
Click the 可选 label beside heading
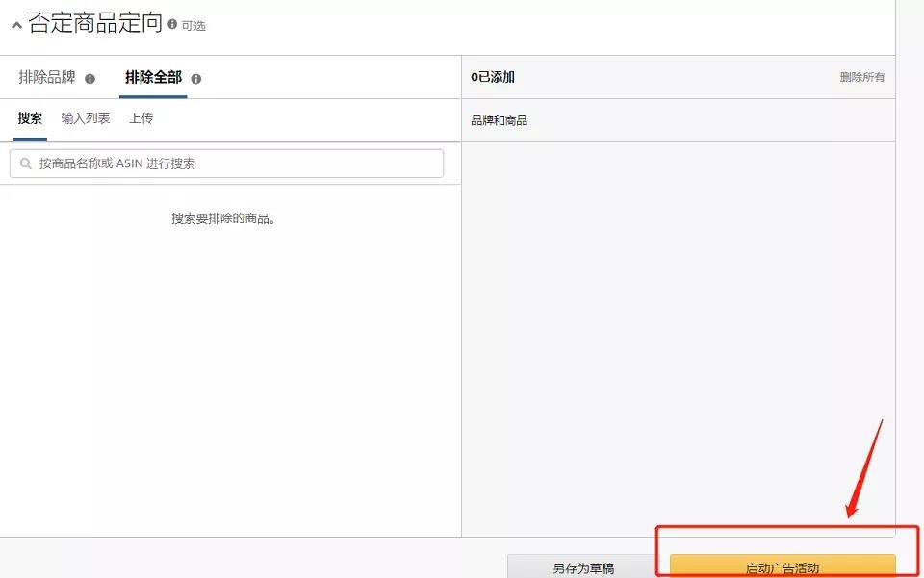[x=193, y=26]
